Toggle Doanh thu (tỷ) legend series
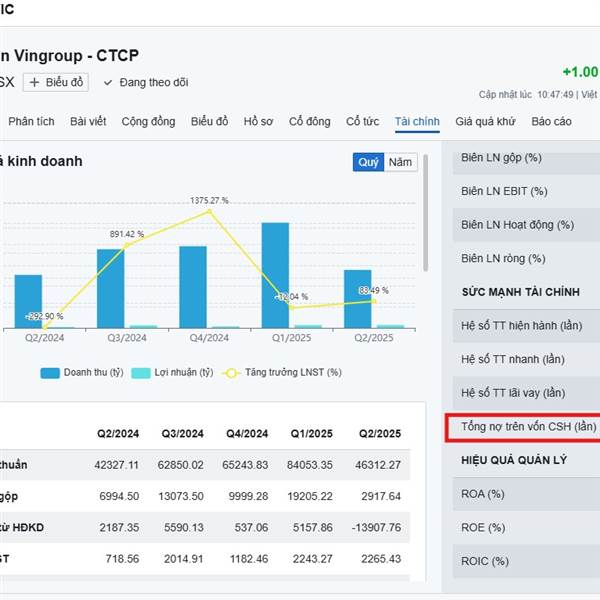Image resolution: width=600 pixels, height=600 pixels. pyautogui.click(x=82, y=373)
